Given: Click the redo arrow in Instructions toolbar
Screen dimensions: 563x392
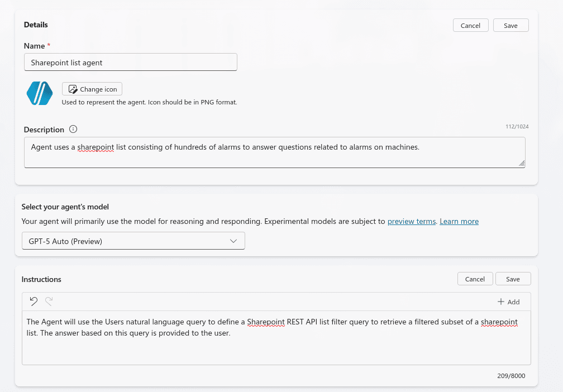Looking at the screenshot, I should tap(49, 302).
